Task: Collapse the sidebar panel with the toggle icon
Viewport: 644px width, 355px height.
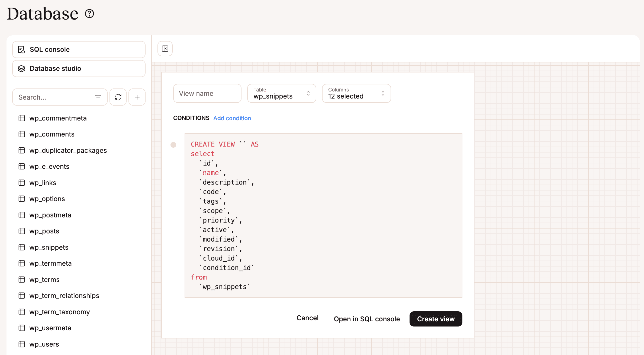Action: [165, 48]
